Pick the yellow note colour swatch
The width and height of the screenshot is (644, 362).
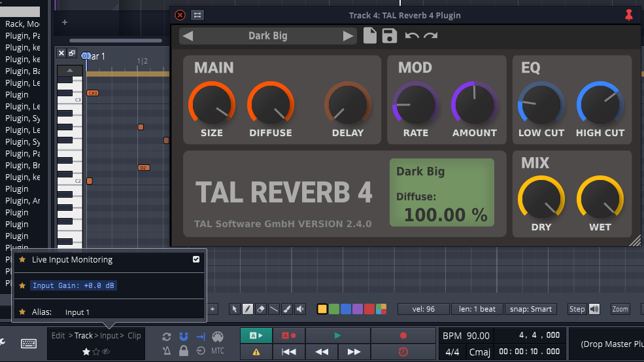(322, 309)
